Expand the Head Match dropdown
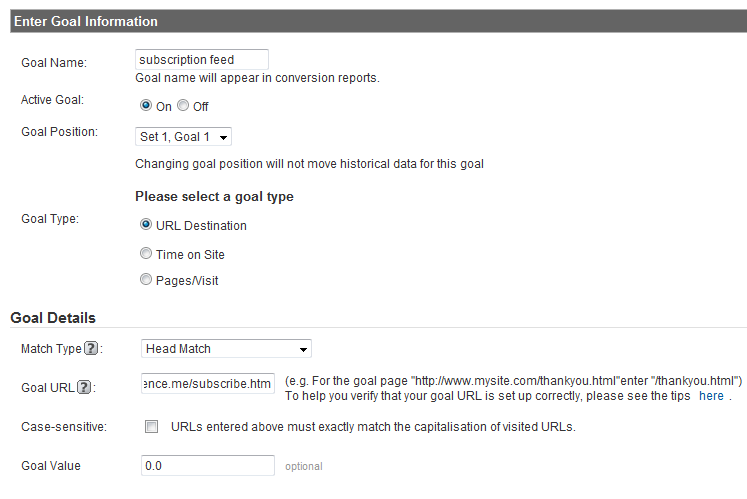Image resolution: width=747 pixels, height=499 pixels. pyautogui.click(x=226, y=349)
